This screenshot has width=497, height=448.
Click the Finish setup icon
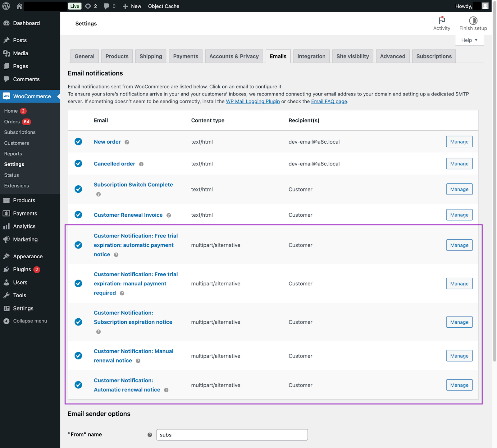click(473, 21)
